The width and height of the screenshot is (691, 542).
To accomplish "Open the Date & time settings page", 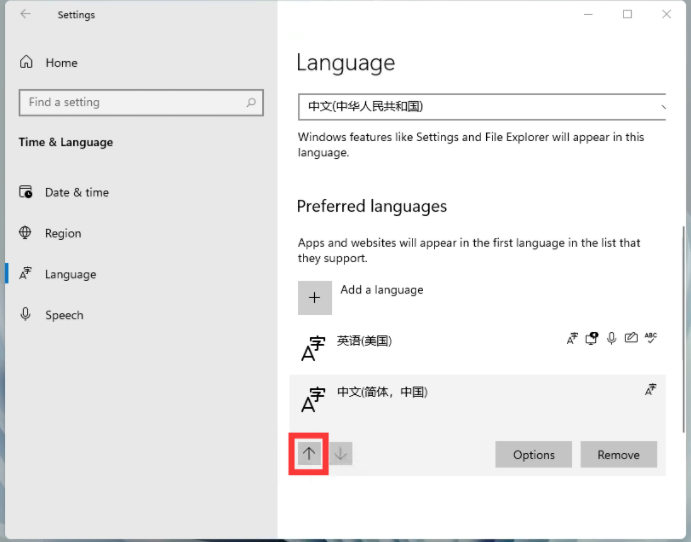I will pyautogui.click(x=76, y=192).
